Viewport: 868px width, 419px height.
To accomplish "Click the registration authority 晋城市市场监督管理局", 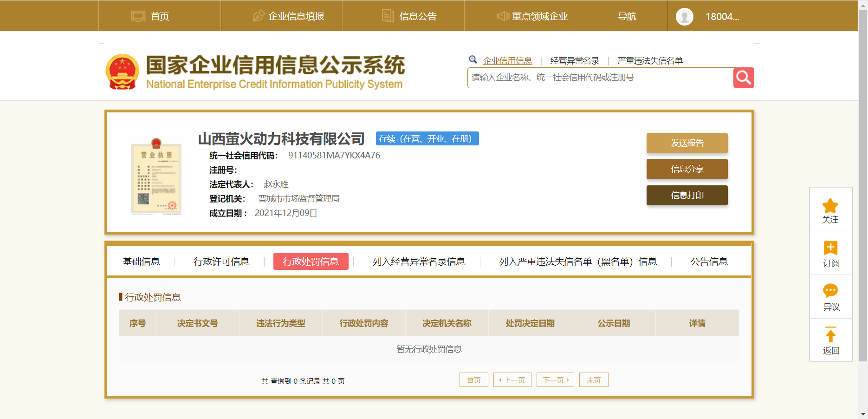I will [299, 199].
